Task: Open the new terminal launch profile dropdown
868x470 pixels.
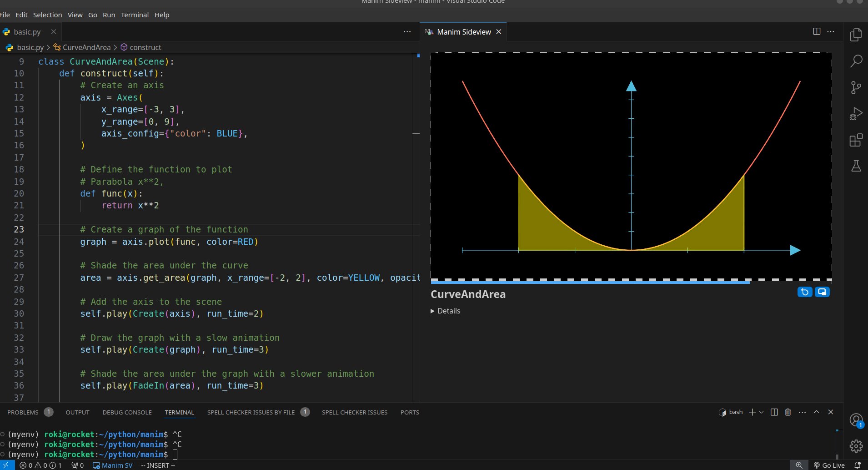Action: point(762,412)
